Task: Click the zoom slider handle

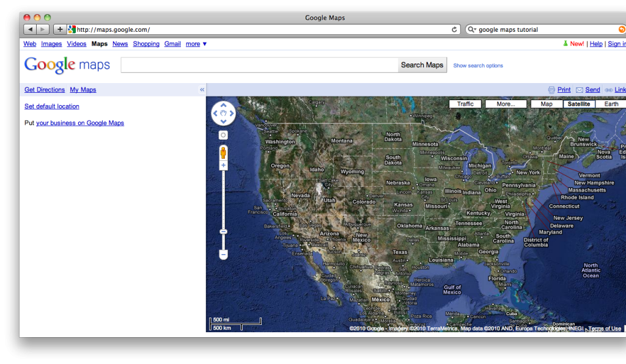Action: pos(224,231)
